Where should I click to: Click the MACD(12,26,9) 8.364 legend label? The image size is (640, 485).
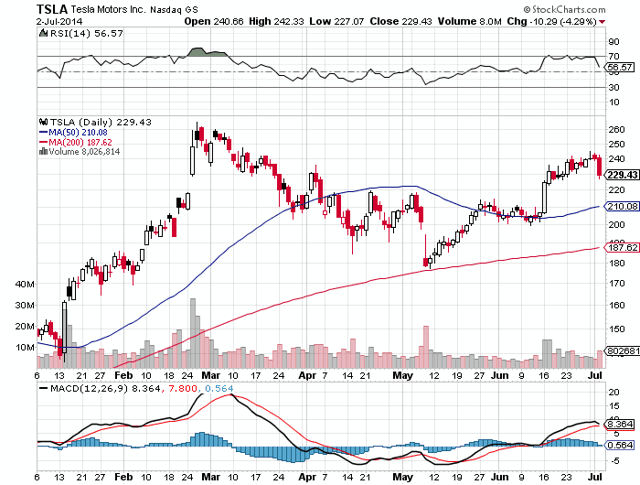(x=105, y=389)
